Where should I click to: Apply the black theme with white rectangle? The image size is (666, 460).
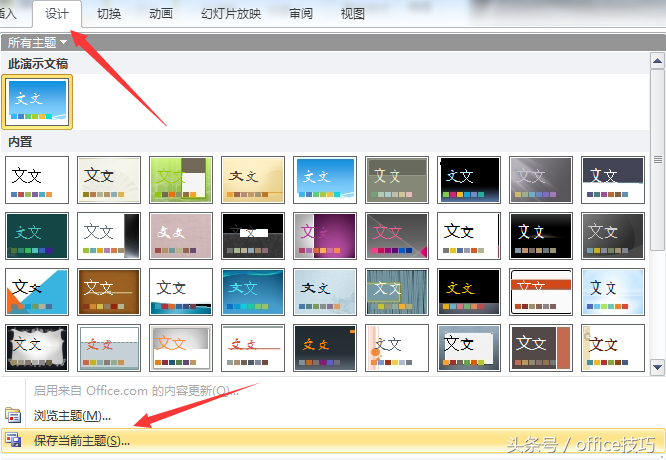(x=253, y=236)
